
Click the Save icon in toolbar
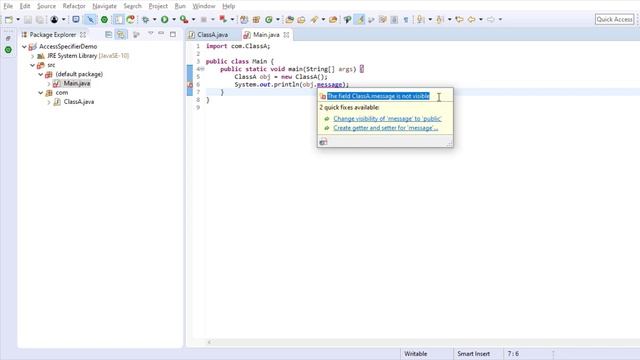[x=28, y=20]
